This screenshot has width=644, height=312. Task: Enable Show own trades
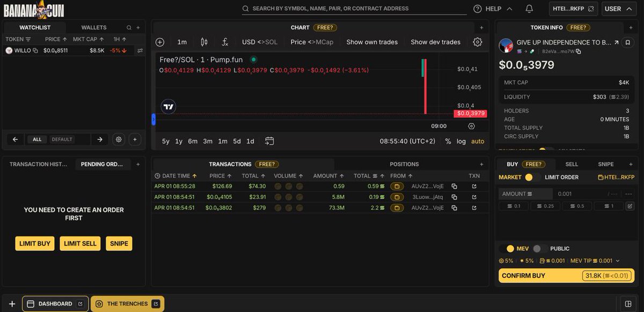coord(372,42)
